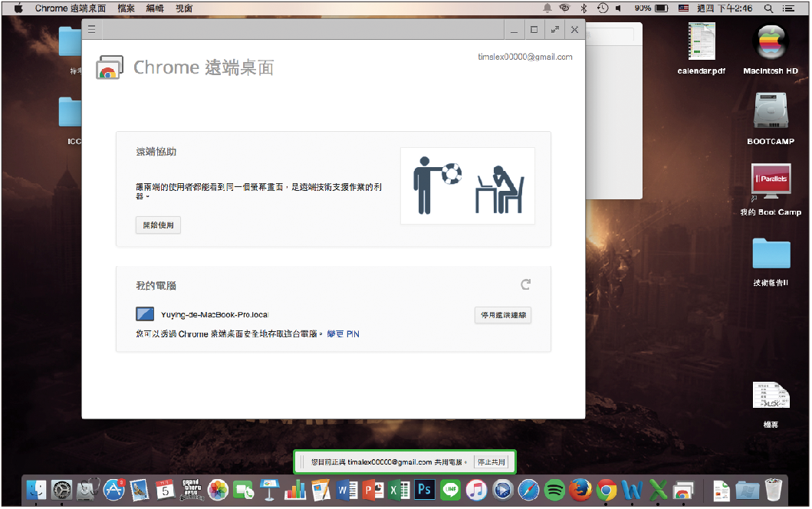
Task: Select the Macintosh HD drive icon
Action: point(771,49)
